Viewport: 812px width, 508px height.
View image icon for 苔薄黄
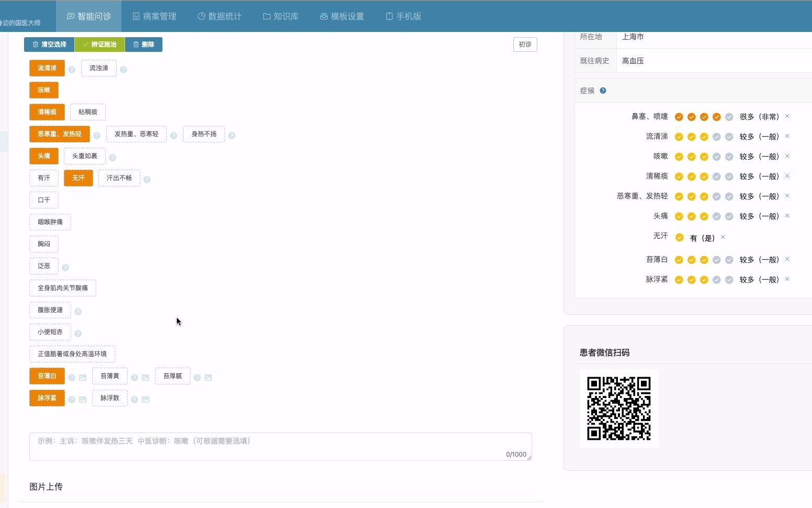pyautogui.click(x=145, y=378)
